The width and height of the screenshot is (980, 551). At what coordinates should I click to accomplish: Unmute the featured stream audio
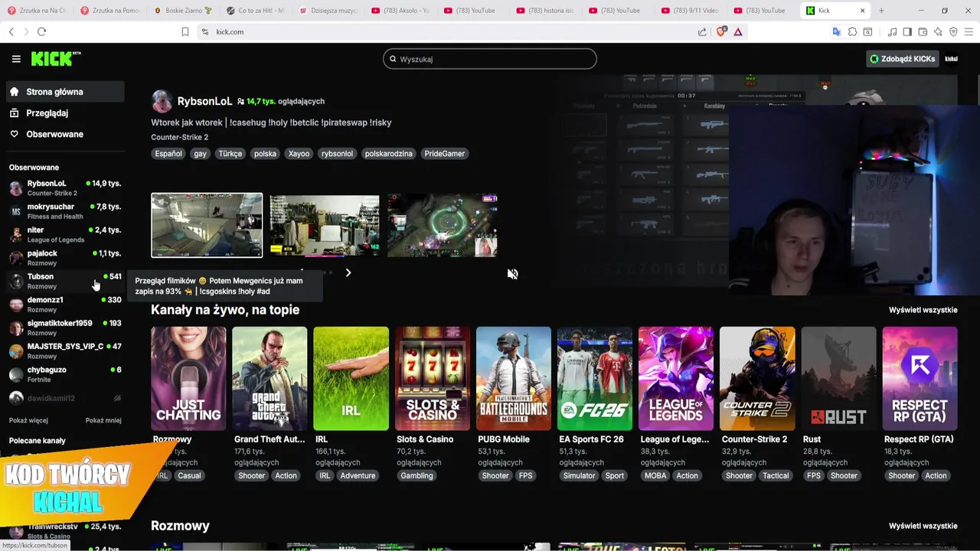[x=512, y=274]
